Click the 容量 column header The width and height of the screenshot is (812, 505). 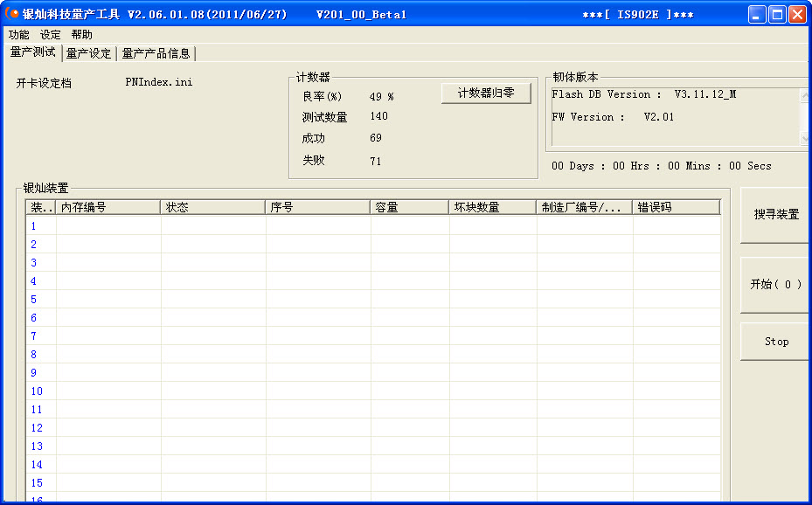409,207
